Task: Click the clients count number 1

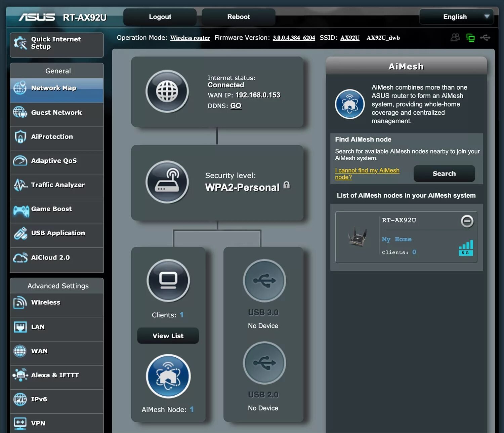Action: coord(181,315)
